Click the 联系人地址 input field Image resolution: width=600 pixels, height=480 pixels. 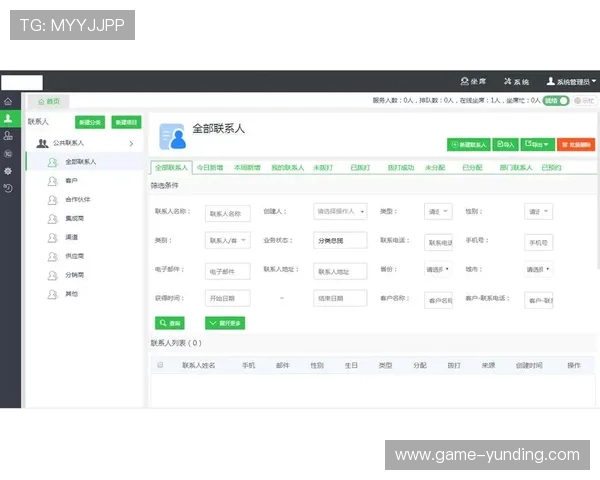[x=340, y=271]
